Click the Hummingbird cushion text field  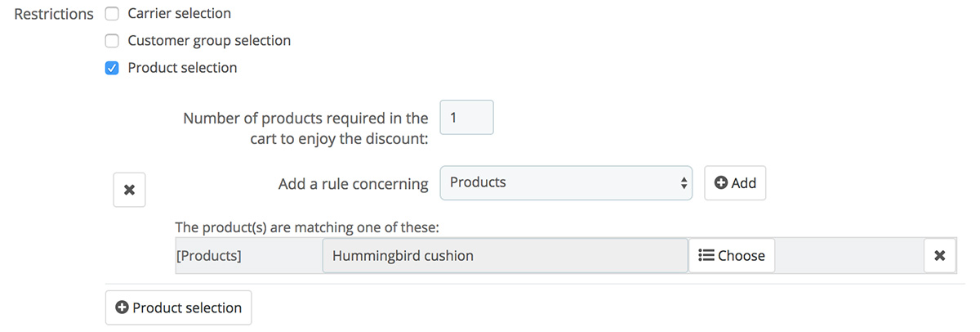(505, 256)
